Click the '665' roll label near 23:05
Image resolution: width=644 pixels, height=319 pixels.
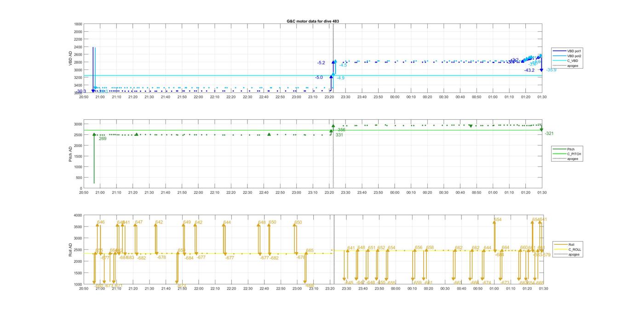(310, 251)
